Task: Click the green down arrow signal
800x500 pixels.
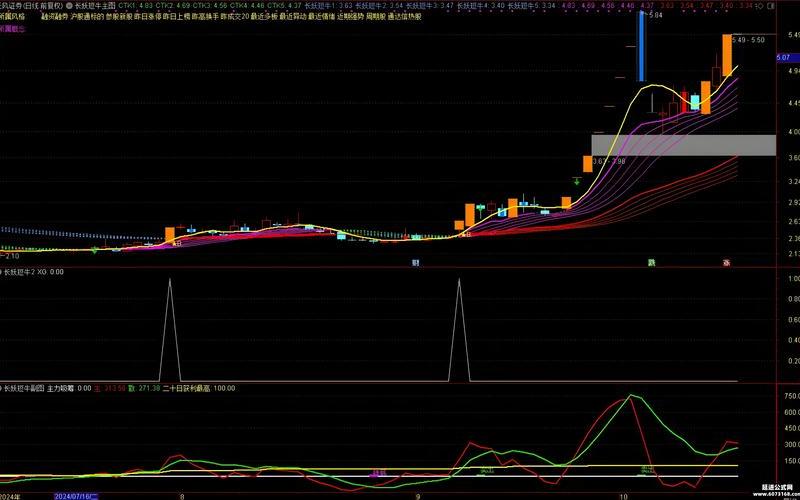Action: pos(577,181)
